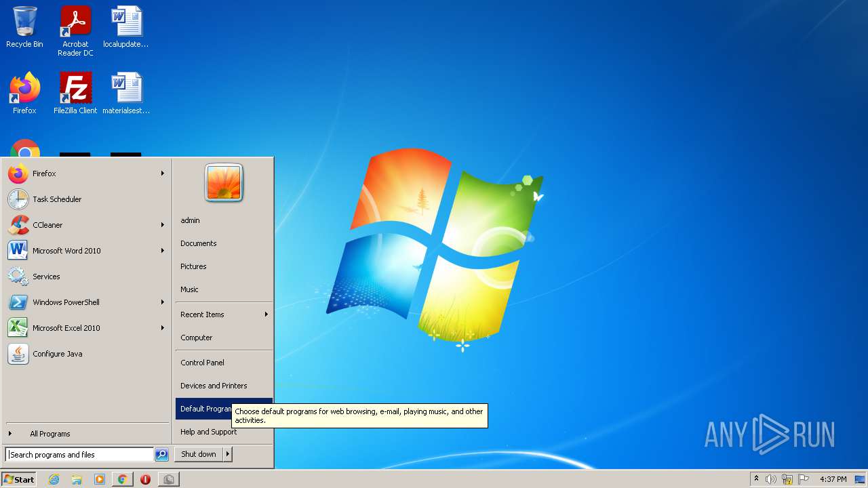Open Pictures from Start menu

(x=224, y=266)
